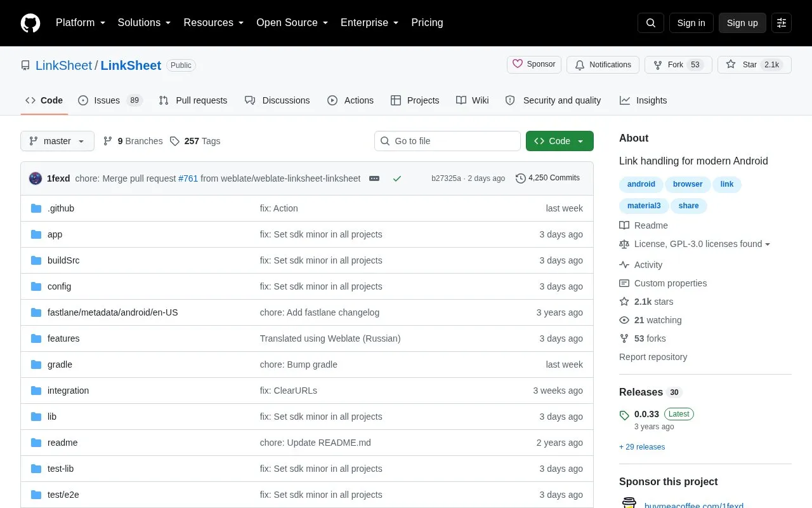Open the Pricing link
The width and height of the screenshot is (812, 508).
427,23
